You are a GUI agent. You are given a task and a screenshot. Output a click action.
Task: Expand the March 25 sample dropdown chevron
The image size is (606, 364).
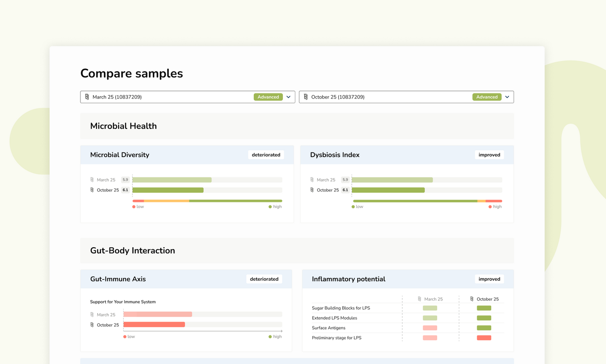[x=288, y=97]
